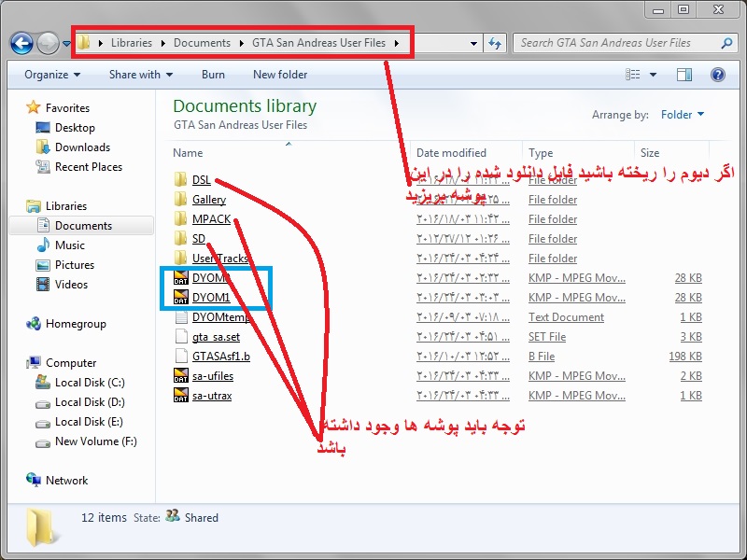Open recent pages dropdown beside Forward arrow
This screenshot has width=747, height=560.
click(x=66, y=43)
